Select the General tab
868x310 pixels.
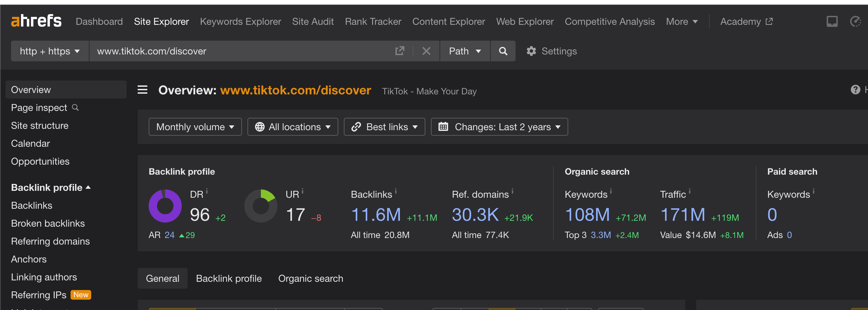click(x=162, y=278)
